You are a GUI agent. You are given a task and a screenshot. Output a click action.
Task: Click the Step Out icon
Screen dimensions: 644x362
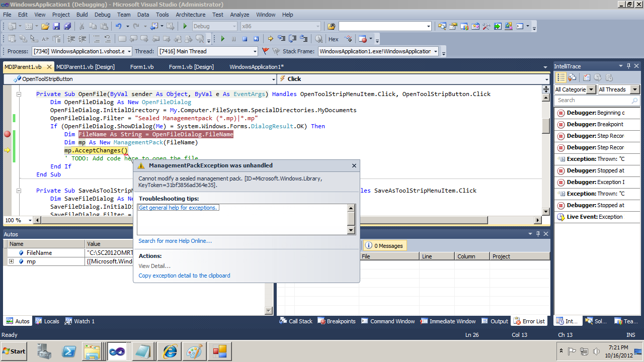click(304, 39)
